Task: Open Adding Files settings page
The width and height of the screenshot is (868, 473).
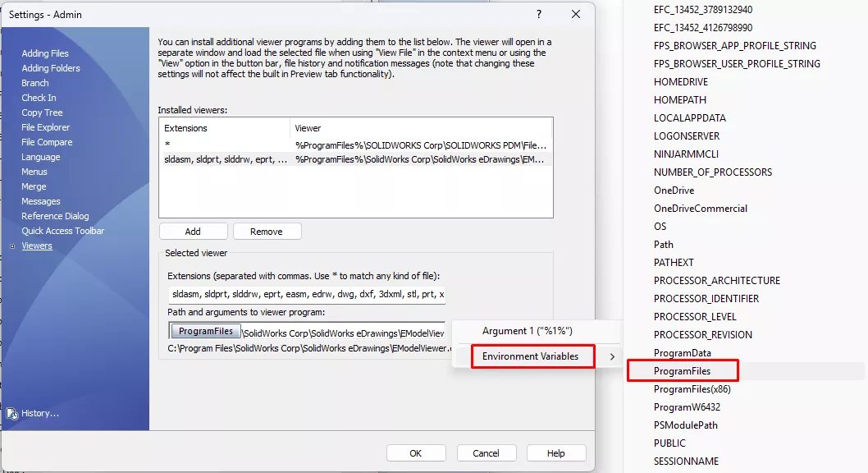Action: click(45, 53)
